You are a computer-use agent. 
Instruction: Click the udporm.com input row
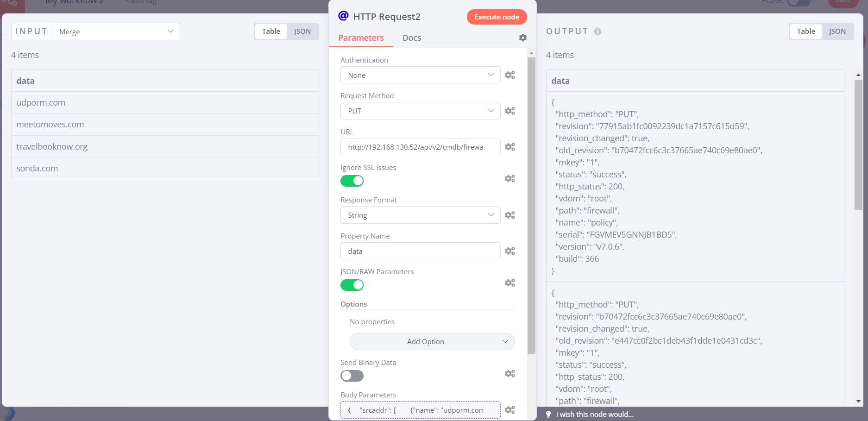(165, 103)
